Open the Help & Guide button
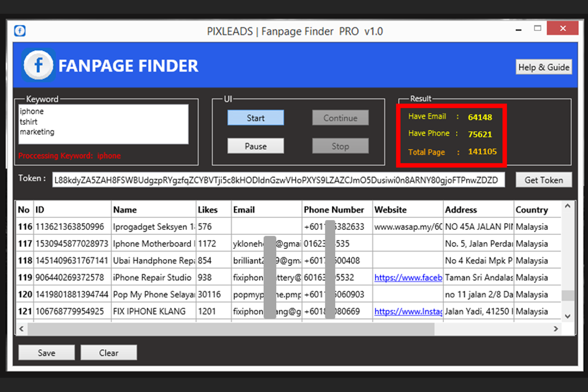The width and height of the screenshot is (588, 392). (x=544, y=67)
